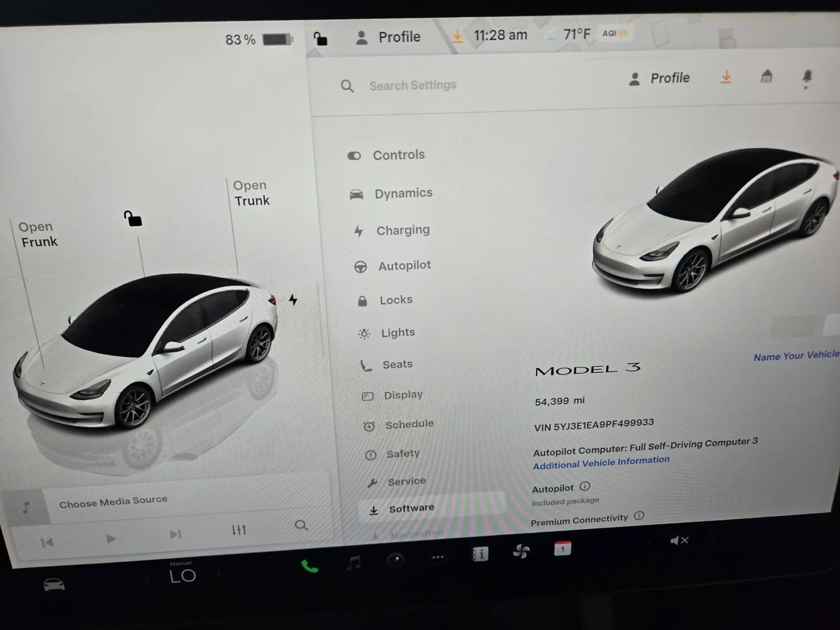The width and height of the screenshot is (840, 630).
Task: Open the notifications bell icon
Action: [807, 77]
